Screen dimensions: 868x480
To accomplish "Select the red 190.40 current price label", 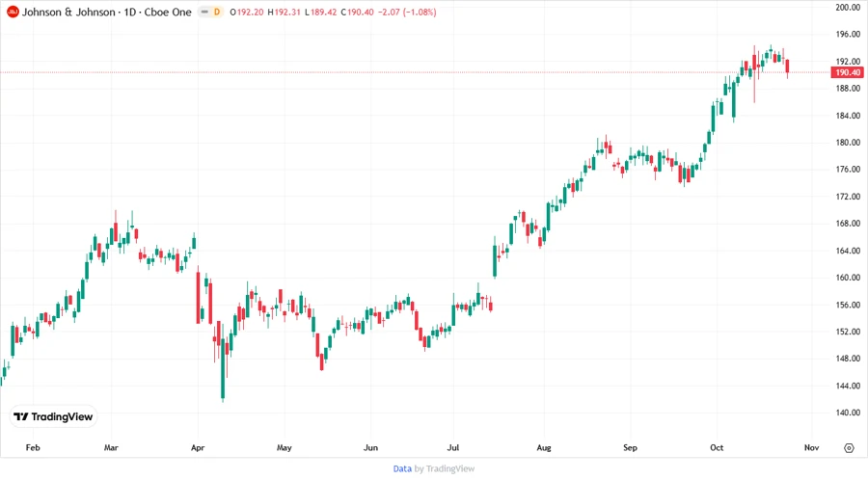I will (847, 72).
